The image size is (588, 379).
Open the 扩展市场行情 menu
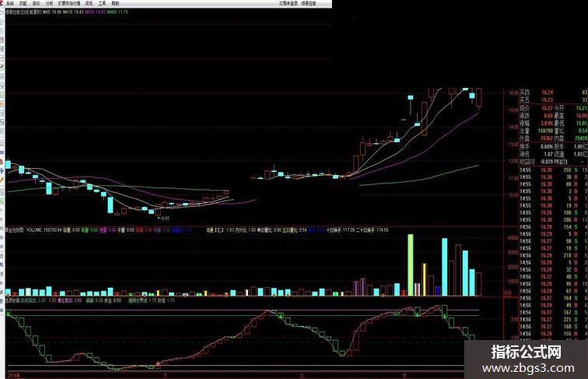click(69, 3)
